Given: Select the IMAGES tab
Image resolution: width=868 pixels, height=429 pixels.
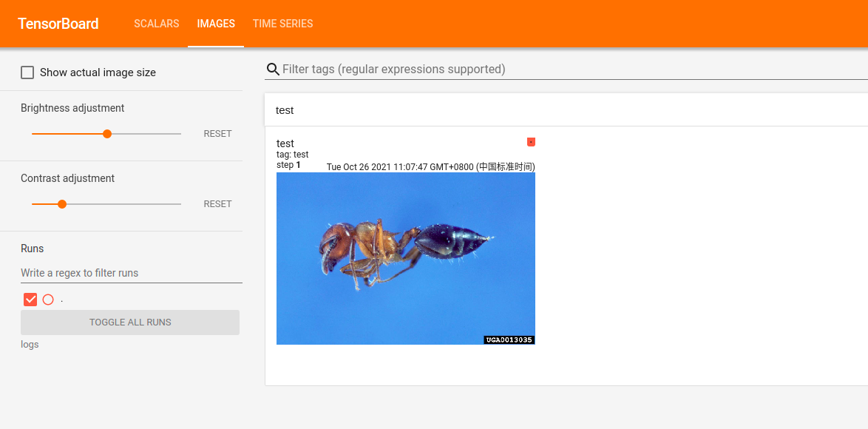Looking at the screenshot, I should click(216, 24).
